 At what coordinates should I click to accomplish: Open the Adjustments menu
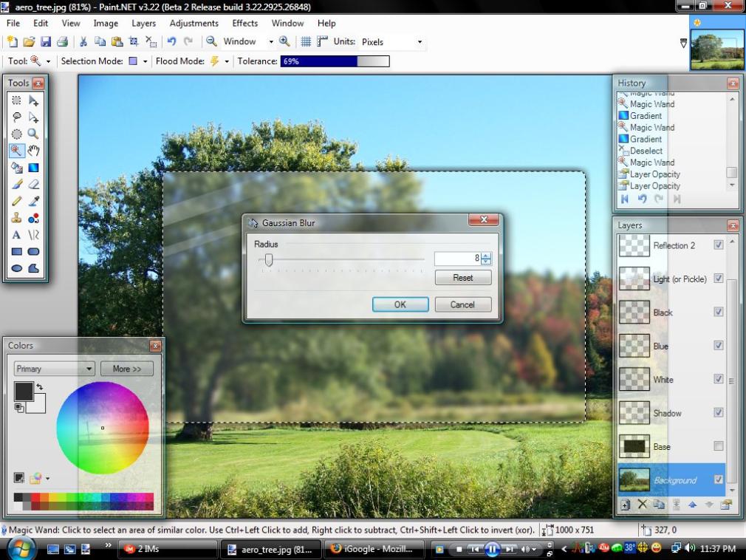point(194,24)
